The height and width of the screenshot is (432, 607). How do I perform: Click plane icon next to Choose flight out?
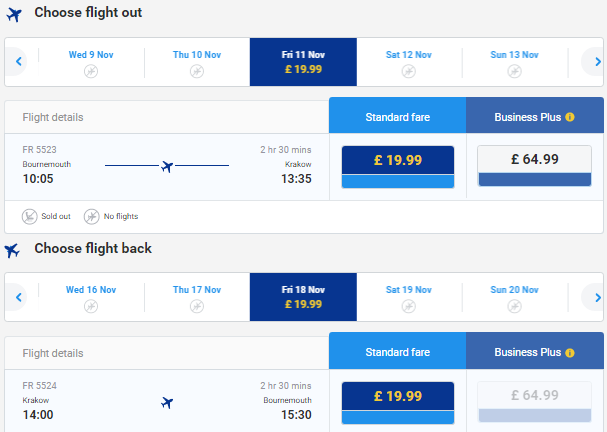tap(14, 15)
